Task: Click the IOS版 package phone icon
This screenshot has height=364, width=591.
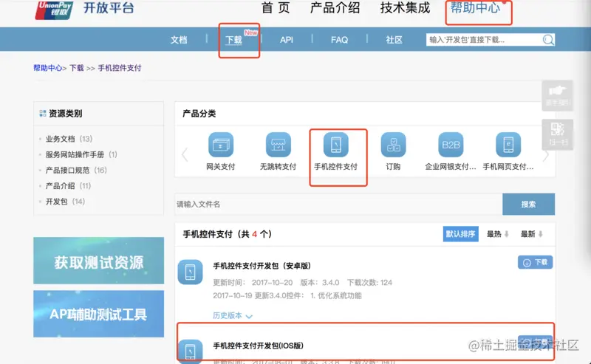Action: pos(191,351)
